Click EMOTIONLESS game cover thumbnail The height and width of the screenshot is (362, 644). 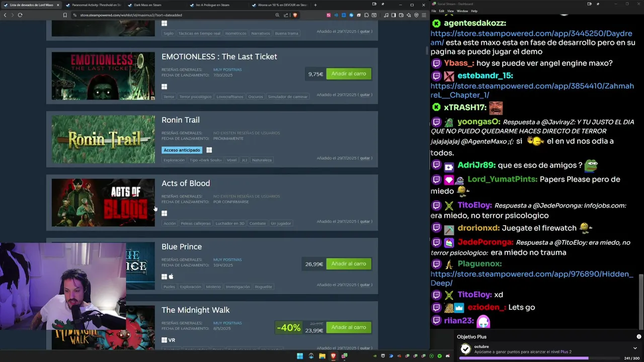coord(103,76)
